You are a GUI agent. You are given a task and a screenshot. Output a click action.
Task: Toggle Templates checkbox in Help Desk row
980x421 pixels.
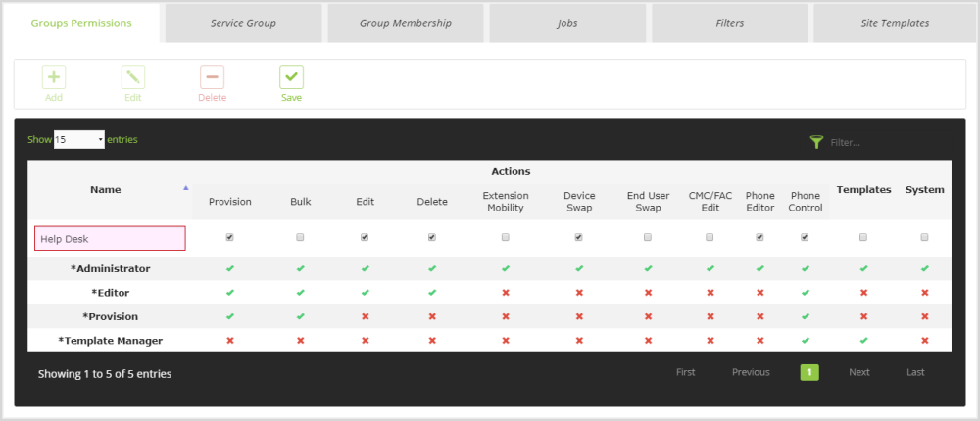click(863, 237)
